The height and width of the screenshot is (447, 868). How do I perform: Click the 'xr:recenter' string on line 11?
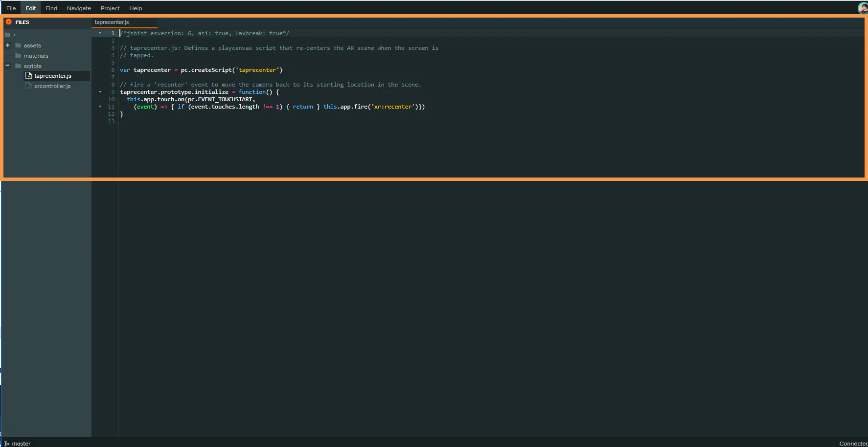coord(392,107)
